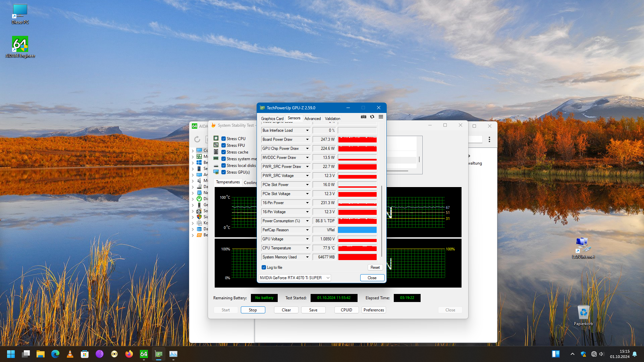Click the GPU-Z screenshot camera icon
The width and height of the screenshot is (644, 362).
click(x=364, y=117)
